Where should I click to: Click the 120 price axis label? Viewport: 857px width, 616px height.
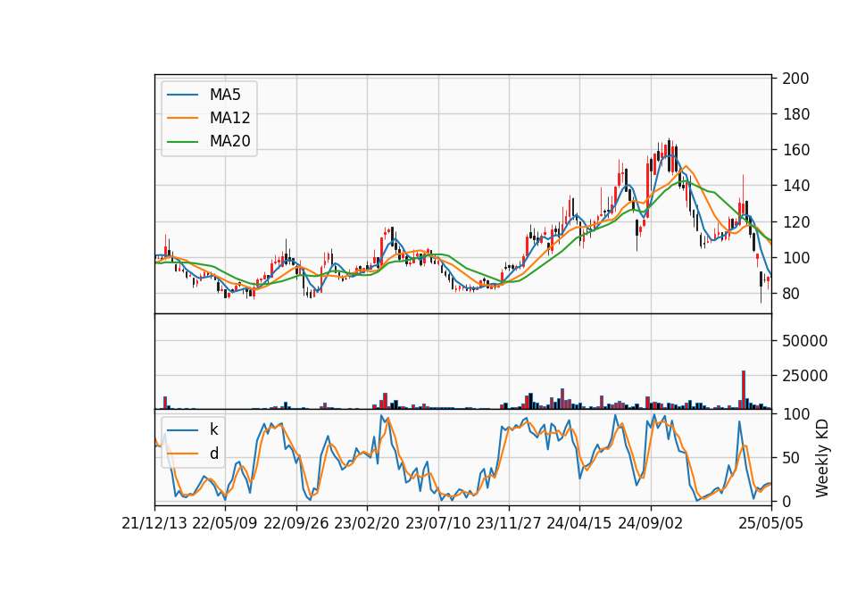795,222
